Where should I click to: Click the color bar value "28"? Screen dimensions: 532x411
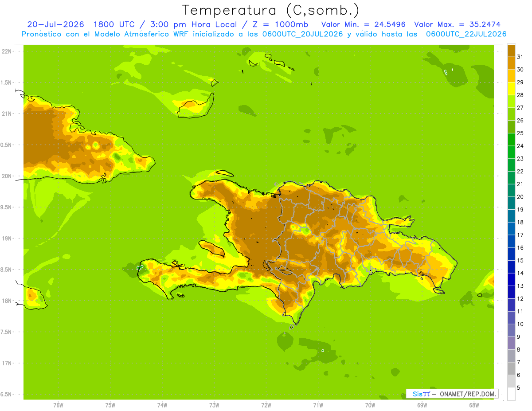point(520,95)
